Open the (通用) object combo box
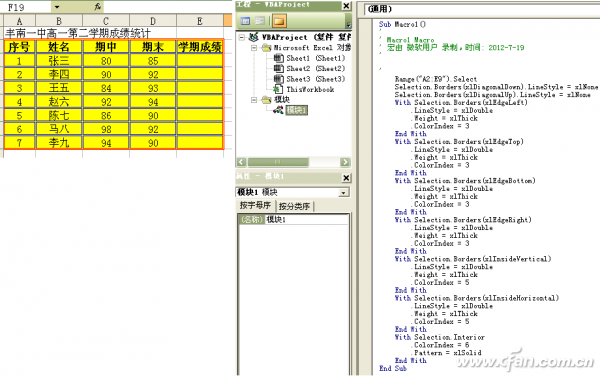600x378 pixels. pyautogui.click(x=481, y=9)
